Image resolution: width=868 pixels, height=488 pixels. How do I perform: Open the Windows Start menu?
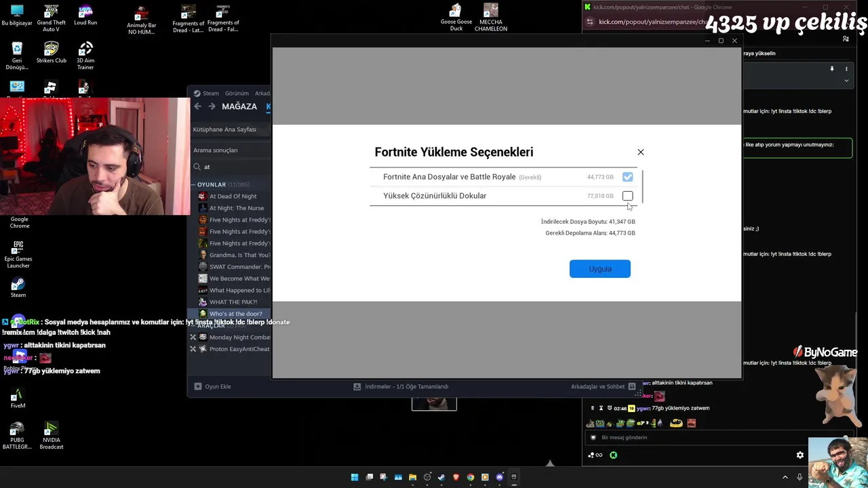click(355, 477)
